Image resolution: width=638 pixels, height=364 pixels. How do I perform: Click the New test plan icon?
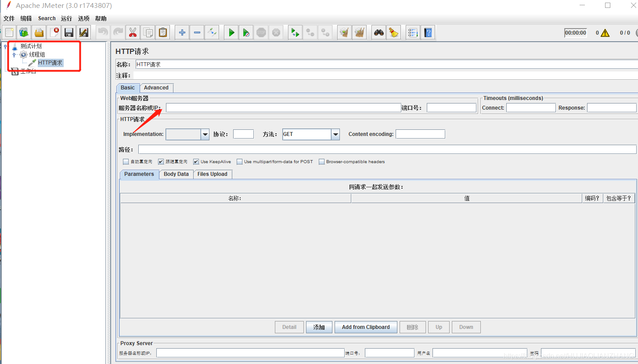pos(9,32)
